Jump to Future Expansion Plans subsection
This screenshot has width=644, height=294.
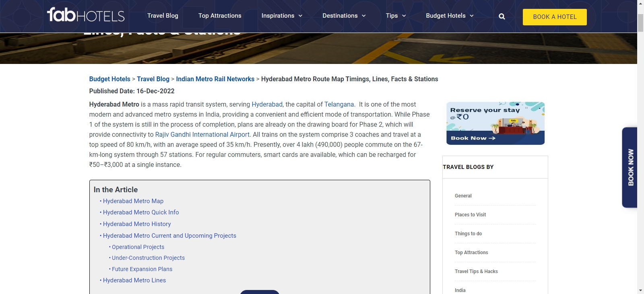(142, 269)
